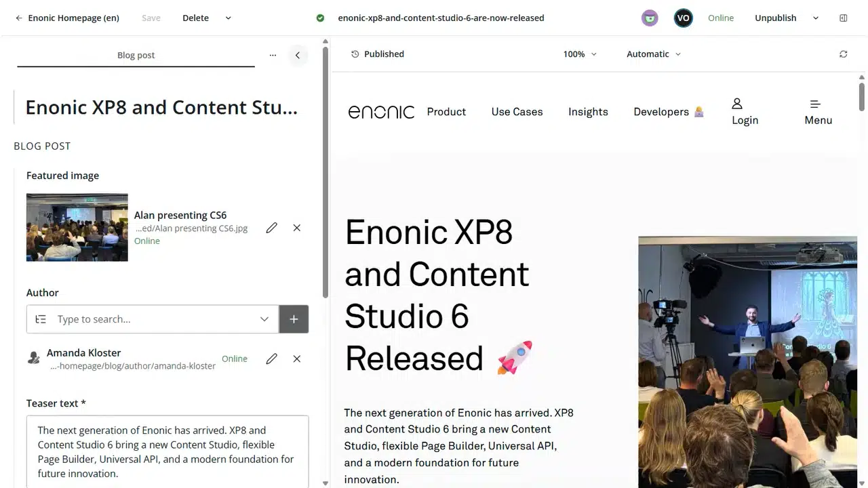Open Product in the preview navigation

pos(446,112)
